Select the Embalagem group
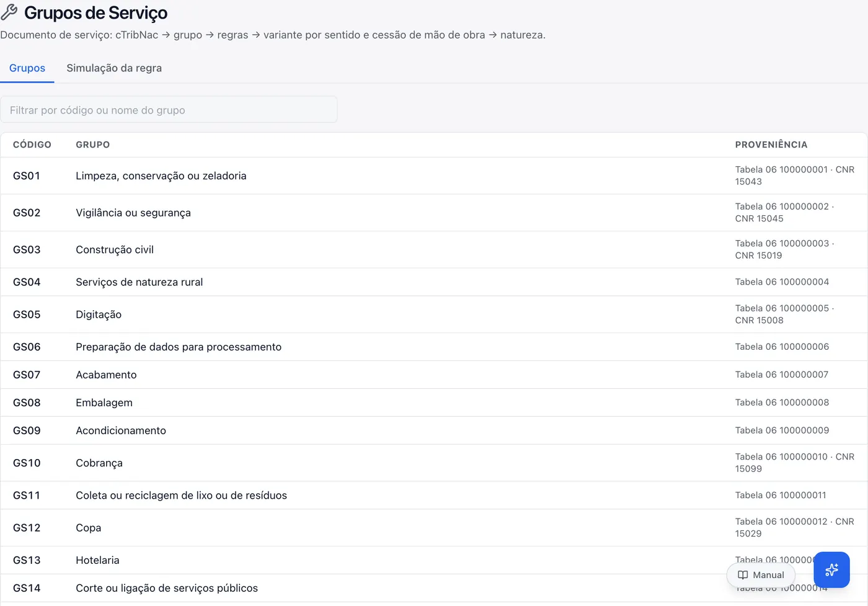The width and height of the screenshot is (868, 606). click(x=104, y=403)
